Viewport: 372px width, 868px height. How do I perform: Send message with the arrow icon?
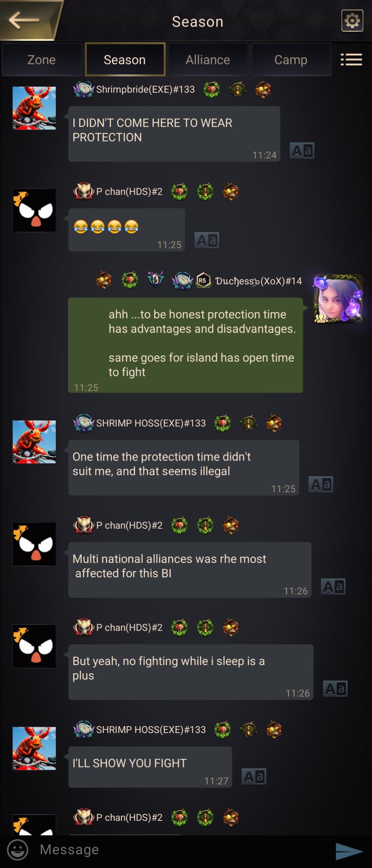point(349,851)
